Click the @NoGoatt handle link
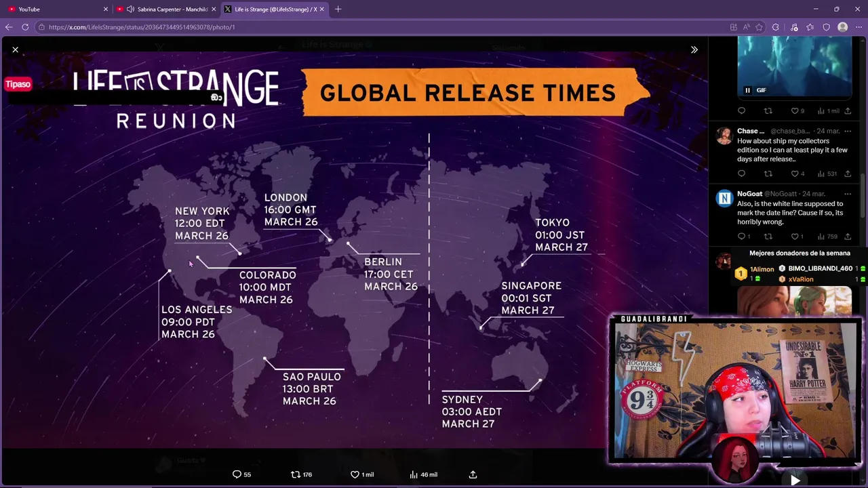 tap(781, 194)
